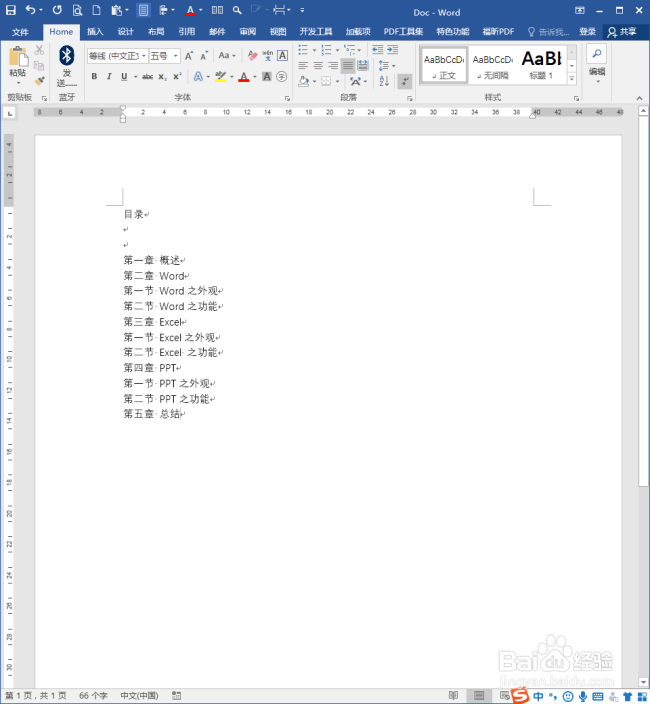Apply distributed alignment to the paragraph
Screen dimensions: 650x704
coord(363,66)
